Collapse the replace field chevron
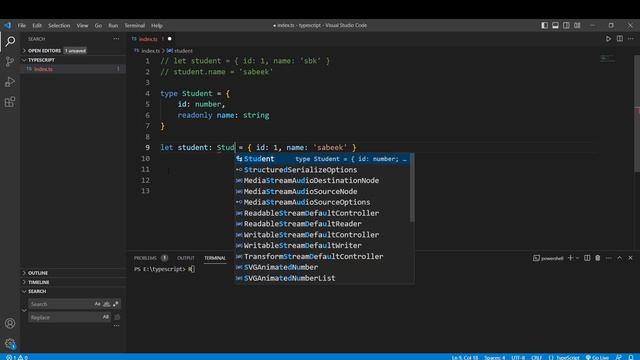 pos(24,311)
